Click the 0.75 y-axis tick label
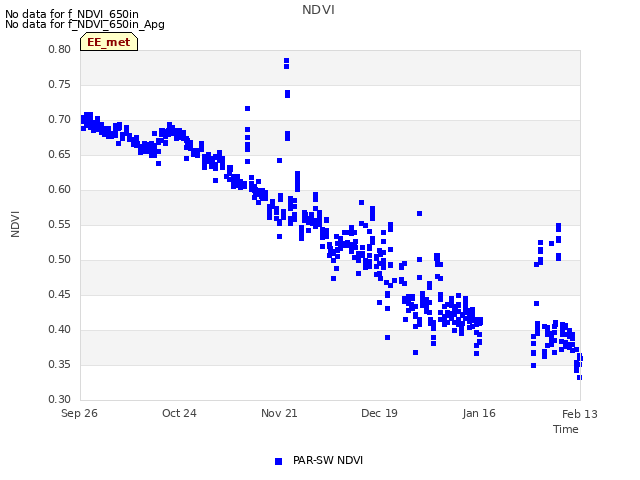The height and width of the screenshot is (480, 640). [59, 84]
